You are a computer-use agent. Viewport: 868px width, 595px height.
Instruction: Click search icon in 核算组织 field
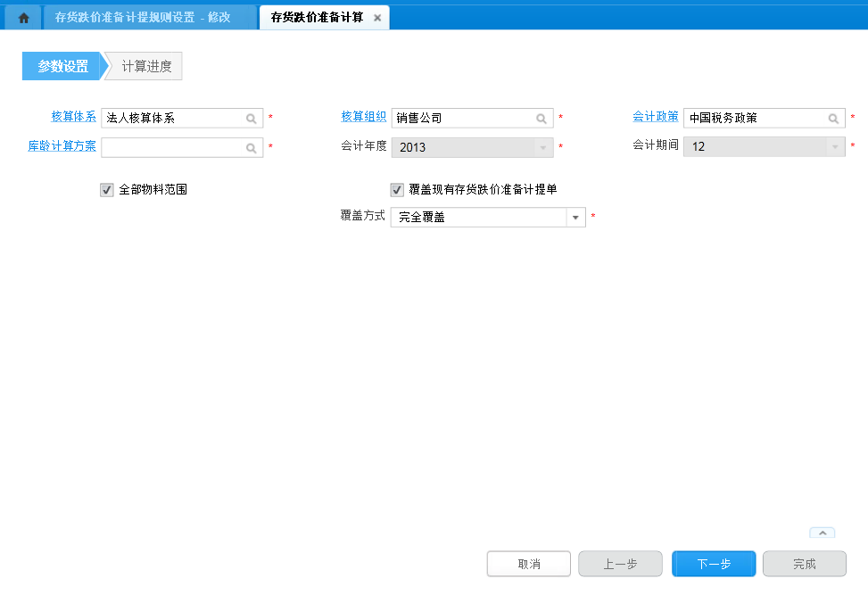click(x=541, y=118)
